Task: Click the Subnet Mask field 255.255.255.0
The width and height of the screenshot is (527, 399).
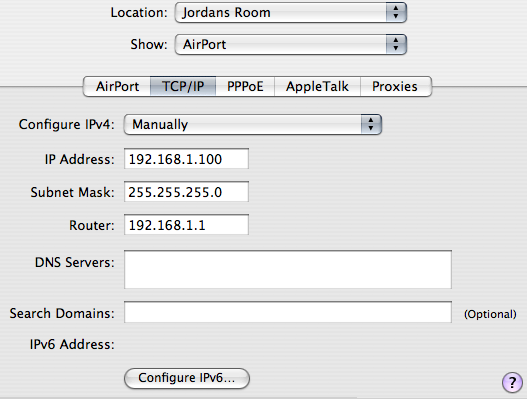Action: click(187, 192)
